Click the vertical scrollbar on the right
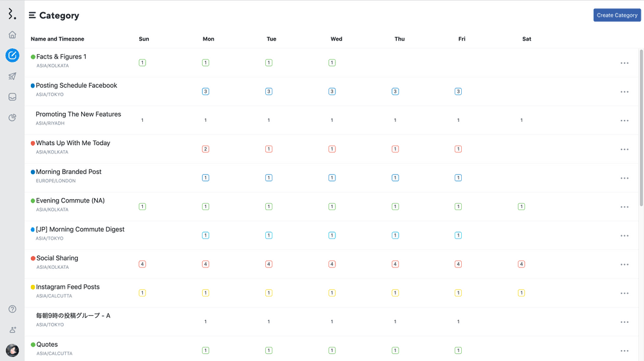The image size is (644, 361). point(640,129)
